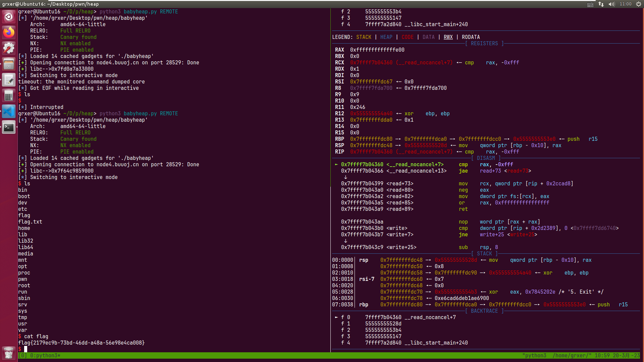Click the REGISTERS section header
This screenshot has width=644, height=362.
484,43
